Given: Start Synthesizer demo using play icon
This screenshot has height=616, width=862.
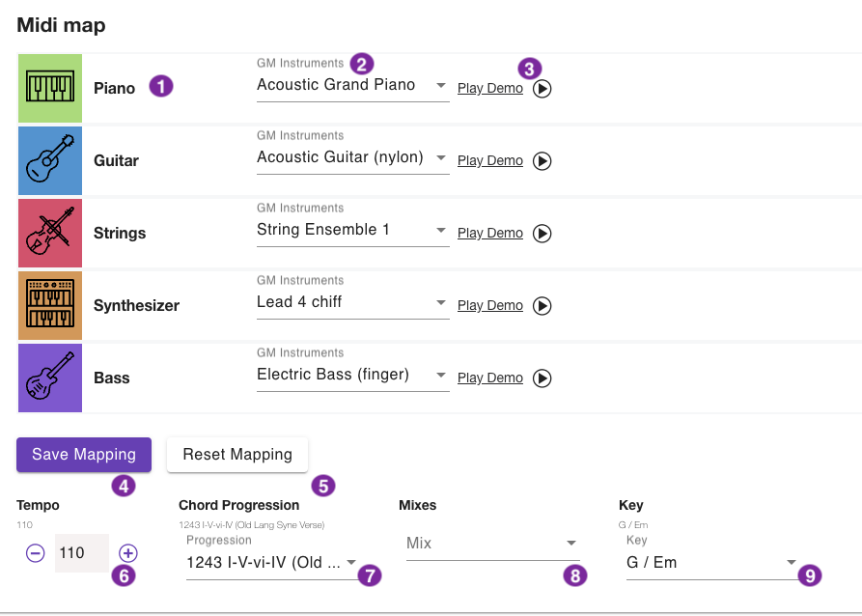Looking at the screenshot, I should tap(542, 306).
